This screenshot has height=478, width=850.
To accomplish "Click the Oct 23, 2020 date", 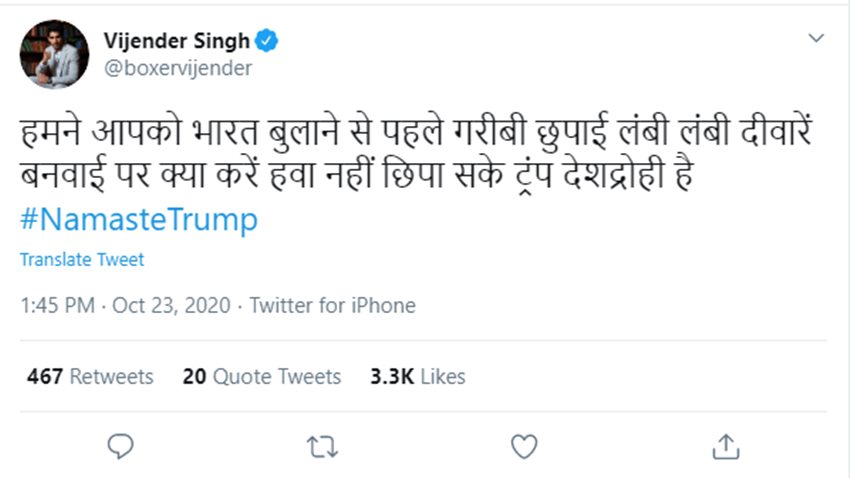I will 171,305.
